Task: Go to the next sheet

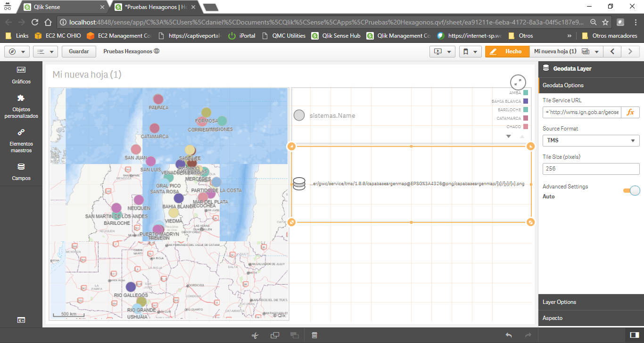Action: (630, 51)
